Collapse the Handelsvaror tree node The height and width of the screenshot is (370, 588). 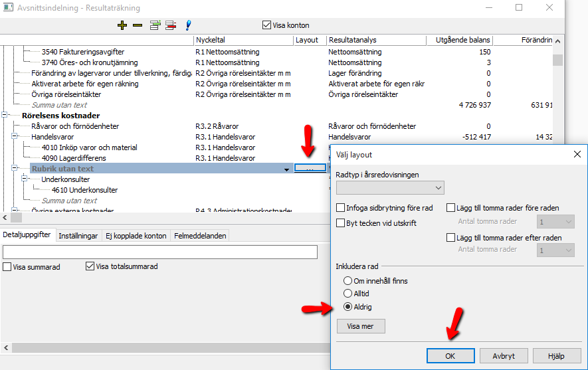pos(14,136)
